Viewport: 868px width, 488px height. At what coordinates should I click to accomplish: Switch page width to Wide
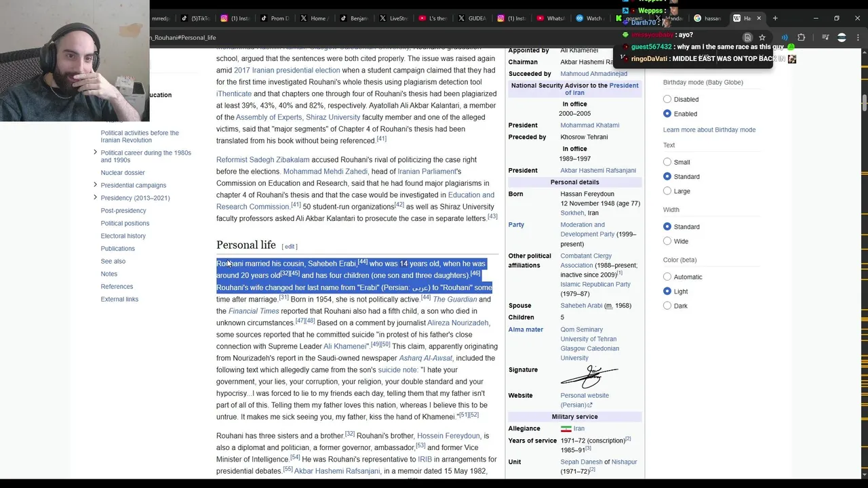667,241
